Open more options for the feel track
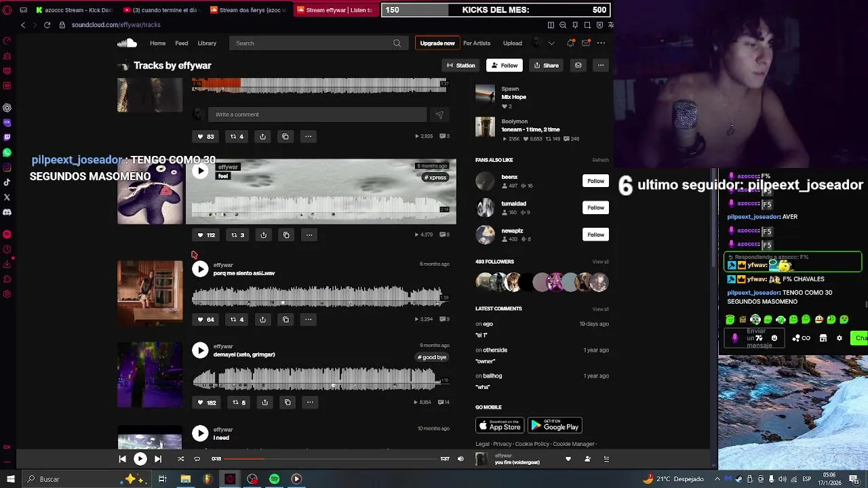 [309, 235]
